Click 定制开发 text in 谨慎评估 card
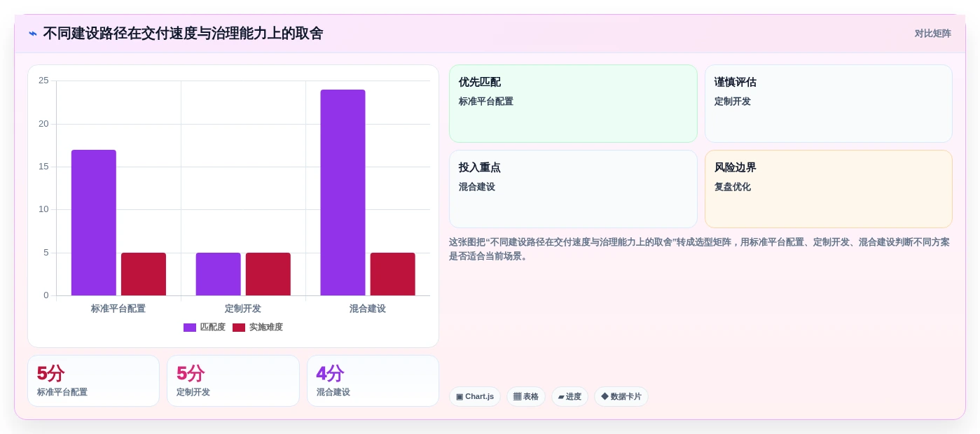Image resolution: width=980 pixels, height=434 pixels. (x=733, y=101)
